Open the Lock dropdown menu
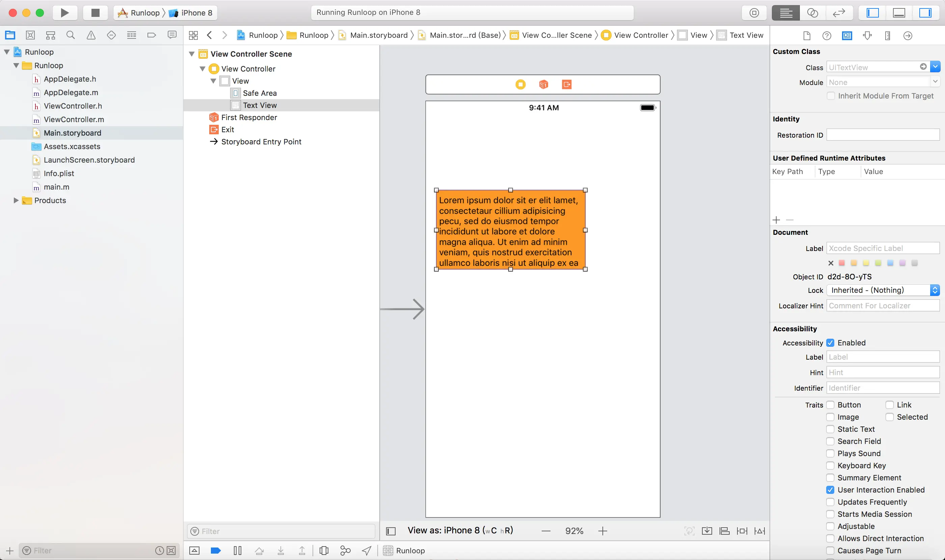 883,290
